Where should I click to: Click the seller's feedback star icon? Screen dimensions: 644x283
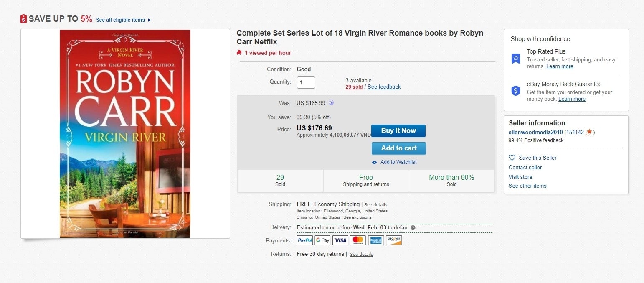(x=589, y=132)
